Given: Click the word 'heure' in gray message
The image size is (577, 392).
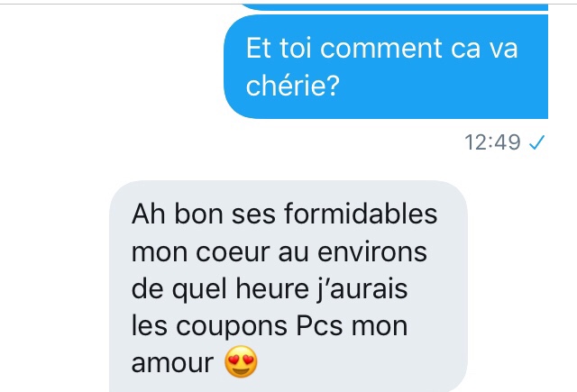Looking at the screenshot, I should tap(272, 288).
